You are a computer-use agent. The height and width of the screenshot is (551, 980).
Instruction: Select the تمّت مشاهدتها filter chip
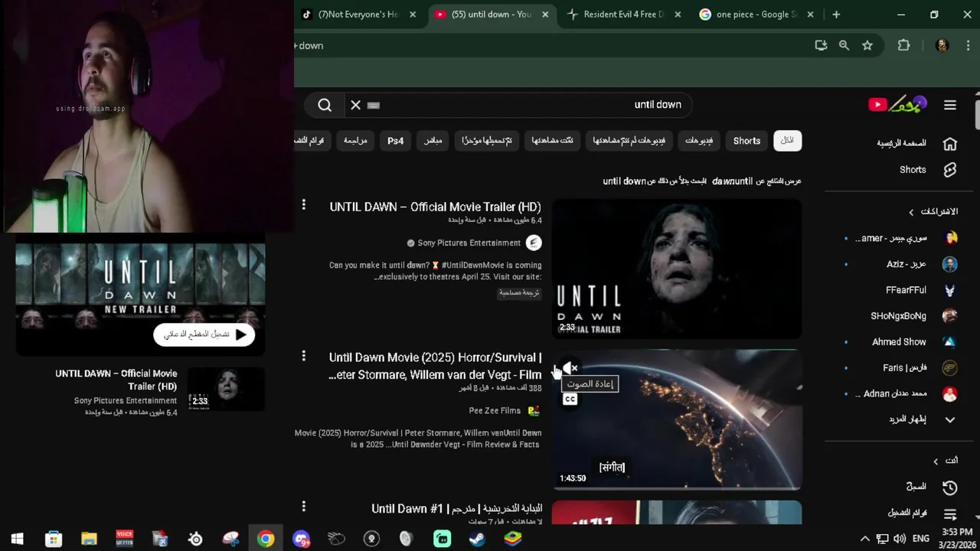pos(553,141)
